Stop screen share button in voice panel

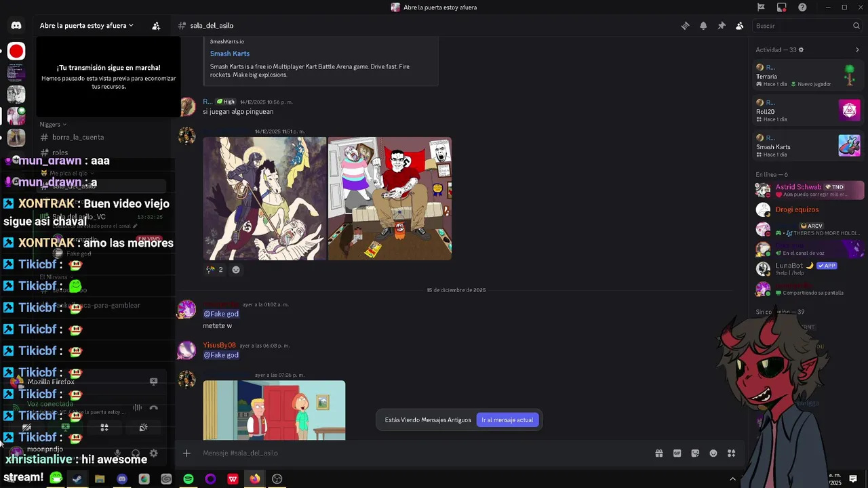pos(66,428)
